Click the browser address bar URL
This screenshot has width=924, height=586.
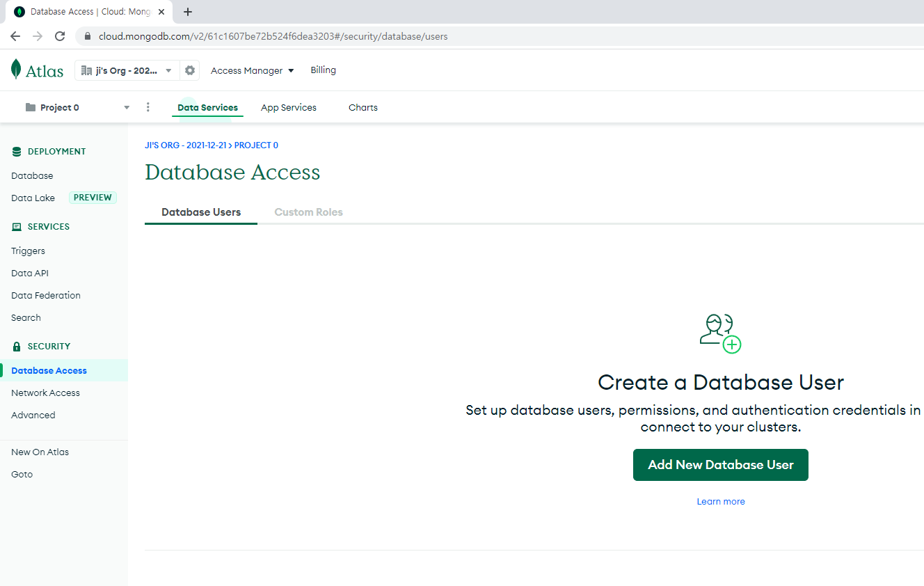[x=273, y=36]
